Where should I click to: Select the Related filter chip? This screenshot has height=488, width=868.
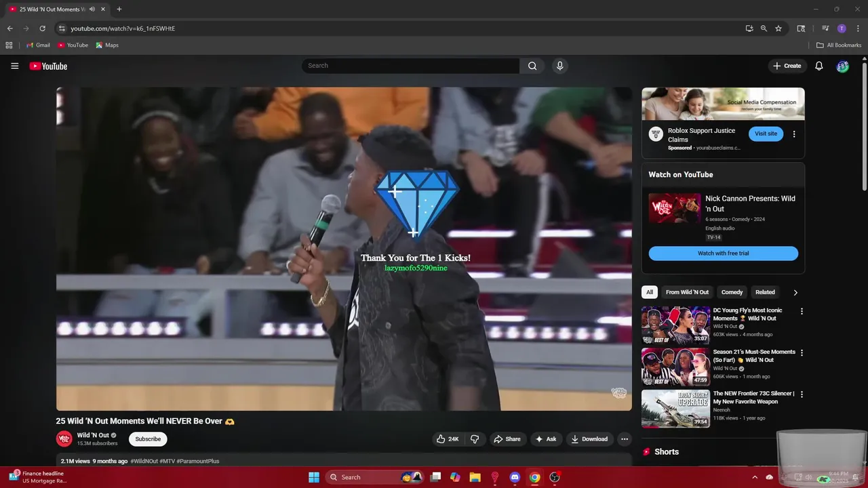[x=765, y=292]
